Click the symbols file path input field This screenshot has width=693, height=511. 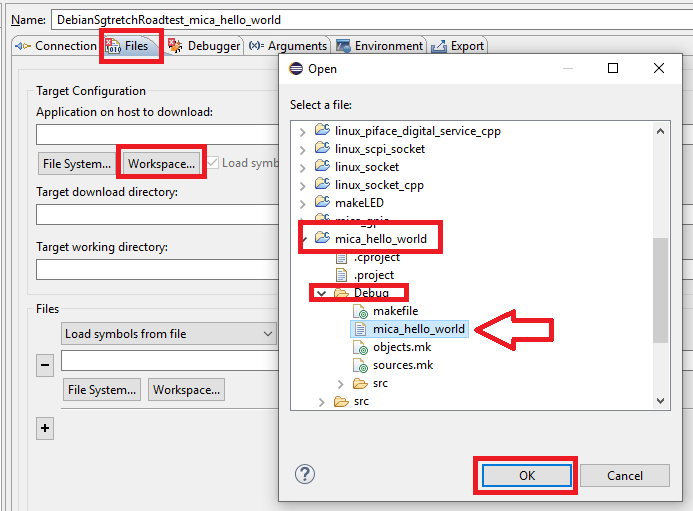click(170, 361)
